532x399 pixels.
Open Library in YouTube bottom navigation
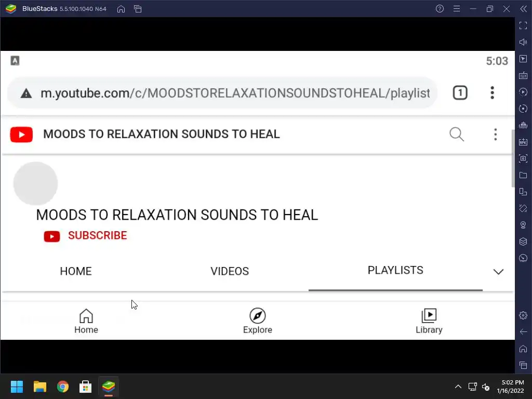click(429, 321)
